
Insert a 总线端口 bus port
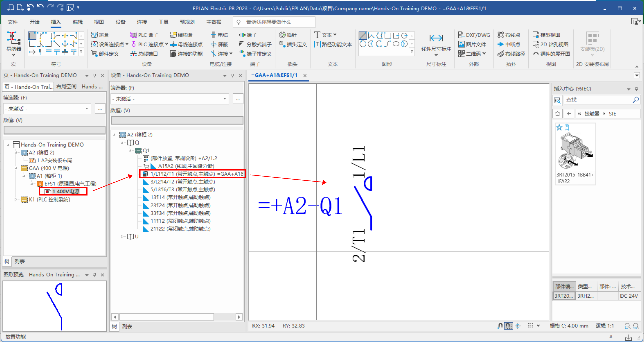(144, 54)
